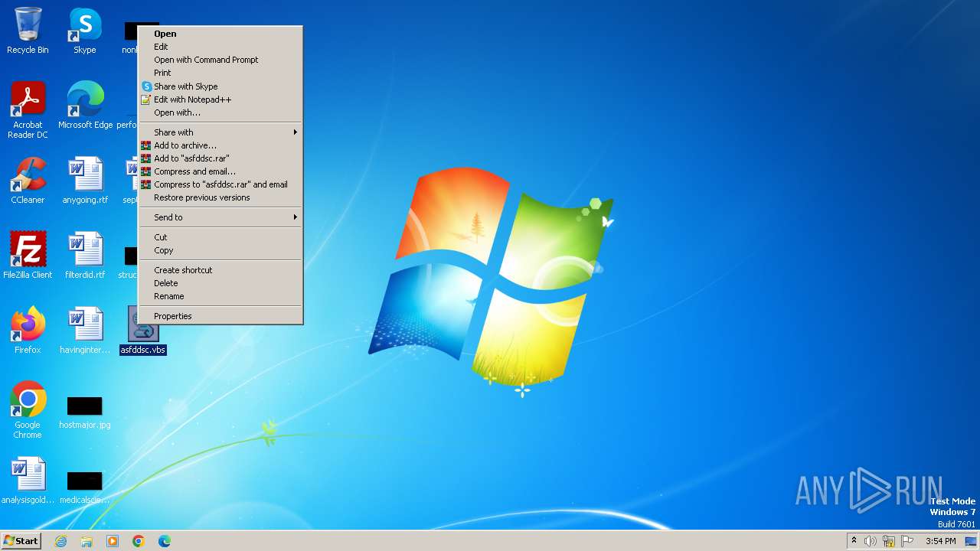
Task: Show hidden tray icons arrow
Action: click(x=854, y=540)
